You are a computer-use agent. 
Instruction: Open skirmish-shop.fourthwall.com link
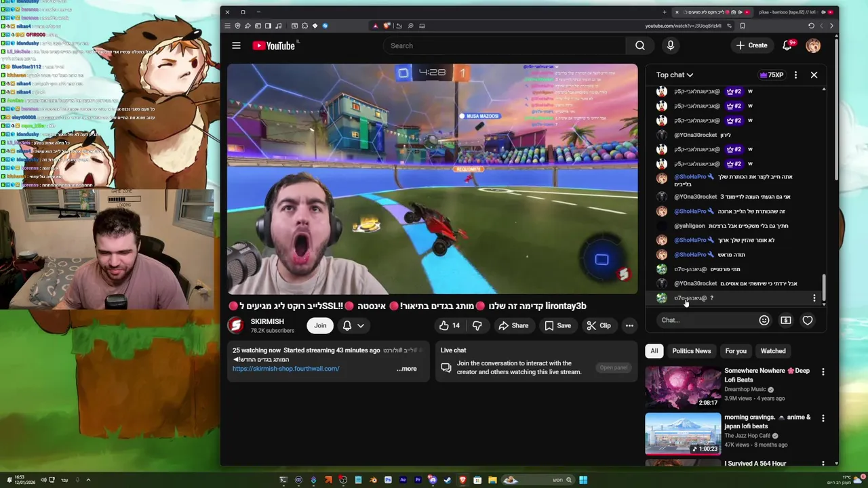click(285, 369)
